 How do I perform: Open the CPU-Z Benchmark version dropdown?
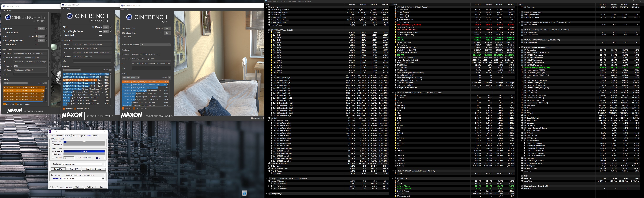(x=103, y=164)
